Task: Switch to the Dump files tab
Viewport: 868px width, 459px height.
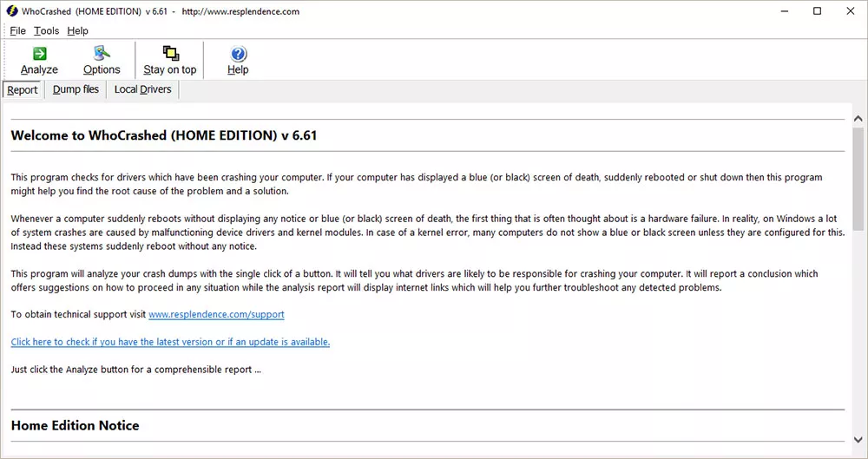Action: pos(76,89)
